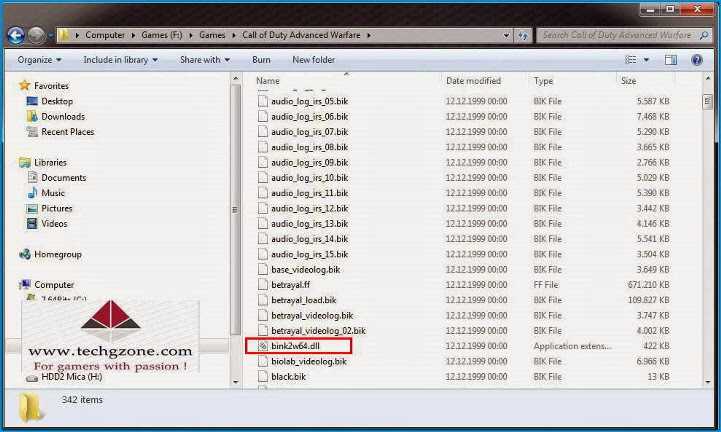Select file betrayal_load.bik
Image resolution: width=721 pixels, height=432 pixels.
[x=303, y=300]
